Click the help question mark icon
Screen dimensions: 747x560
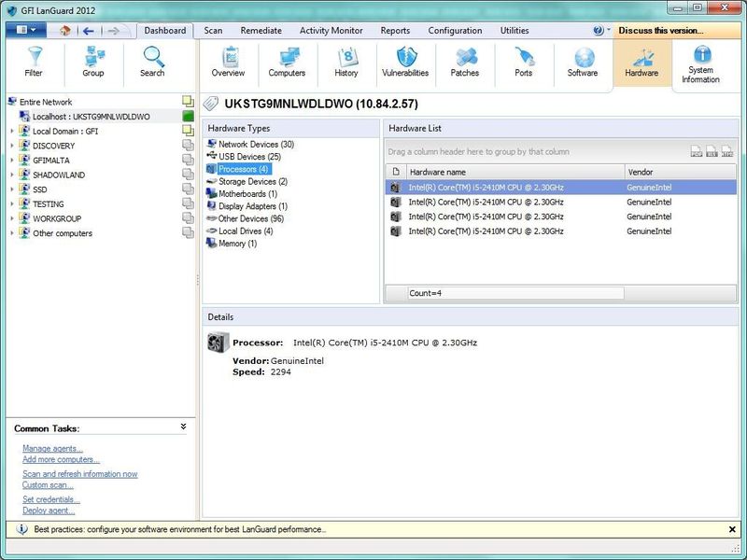pyautogui.click(x=599, y=31)
